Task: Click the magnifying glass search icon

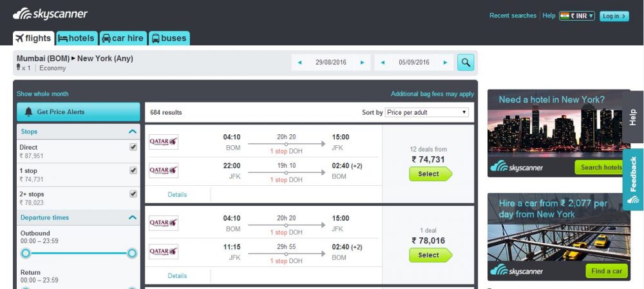Action: pos(466,63)
